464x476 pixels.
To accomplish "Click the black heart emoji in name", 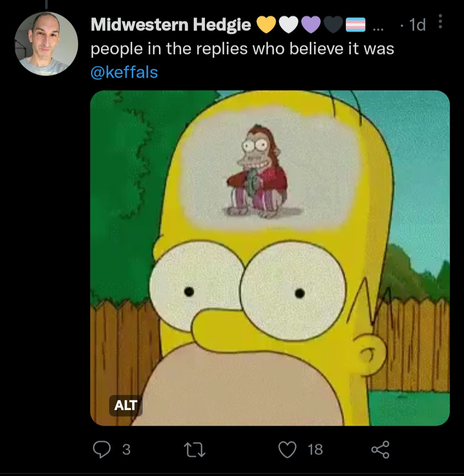I will (333, 24).
